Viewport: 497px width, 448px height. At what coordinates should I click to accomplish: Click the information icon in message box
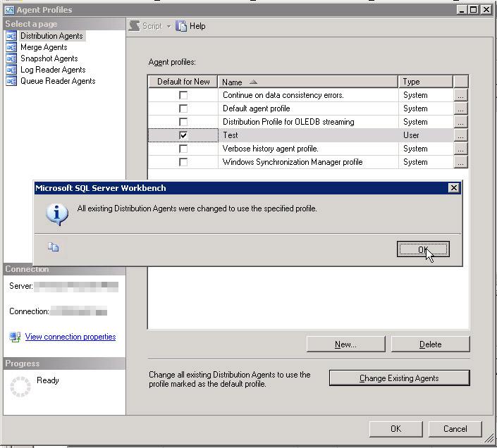click(x=57, y=214)
